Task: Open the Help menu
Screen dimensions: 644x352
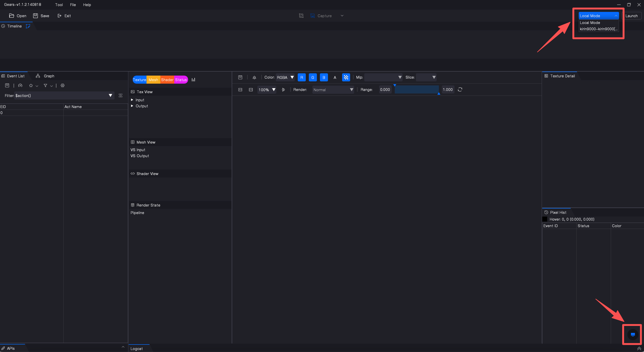Action: pyautogui.click(x=87, y=5)
